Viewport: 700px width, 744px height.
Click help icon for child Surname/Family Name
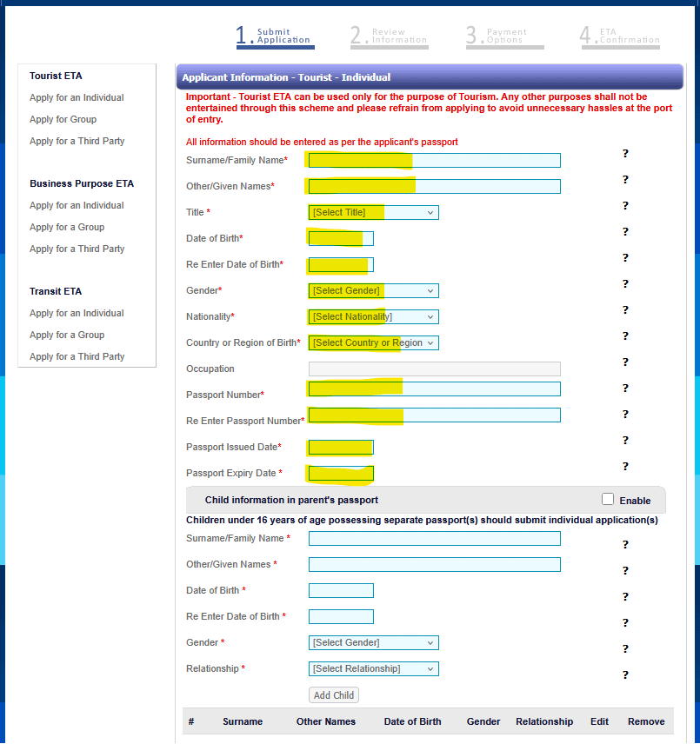pos(625,545)
